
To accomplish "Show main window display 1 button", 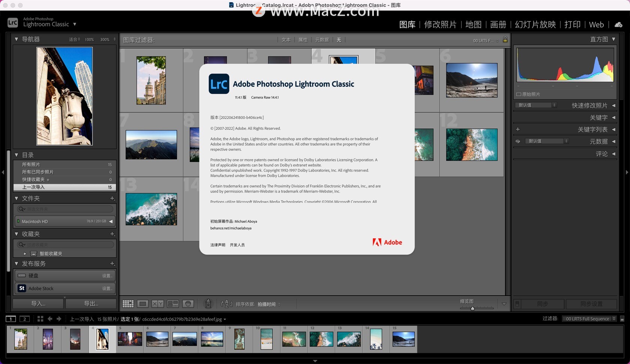I will [x=11, y=319].
